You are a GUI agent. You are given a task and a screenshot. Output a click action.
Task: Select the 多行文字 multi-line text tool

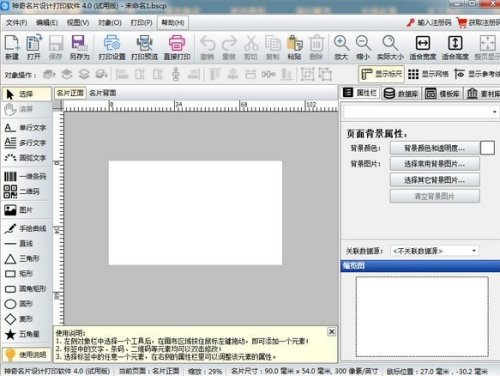26,142
